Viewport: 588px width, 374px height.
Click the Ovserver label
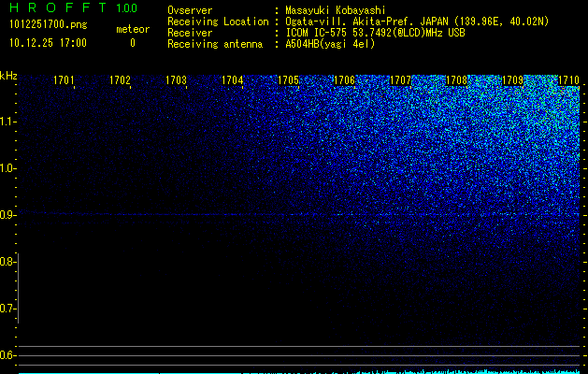click(190, 10)
